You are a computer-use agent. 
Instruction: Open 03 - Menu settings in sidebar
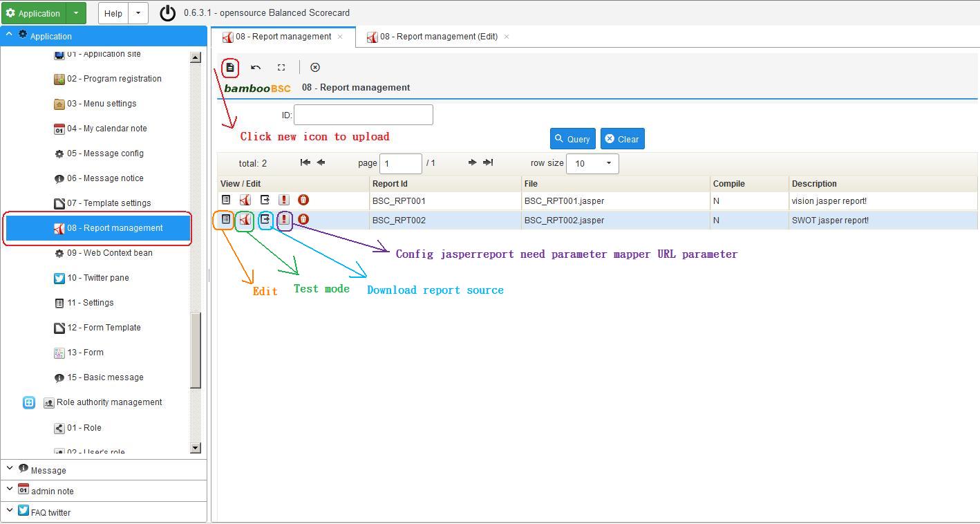click(x=102, y=104)
